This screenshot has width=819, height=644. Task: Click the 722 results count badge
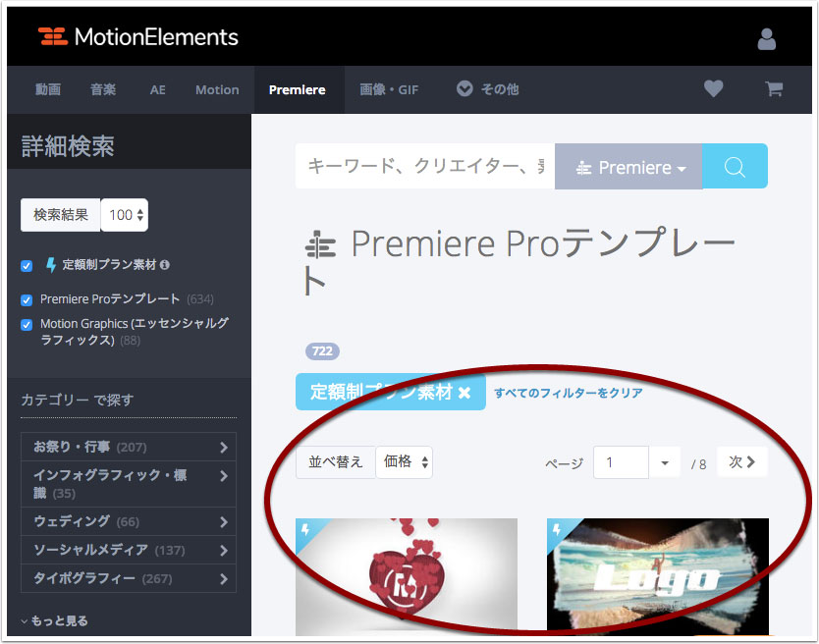click(322, 351)
